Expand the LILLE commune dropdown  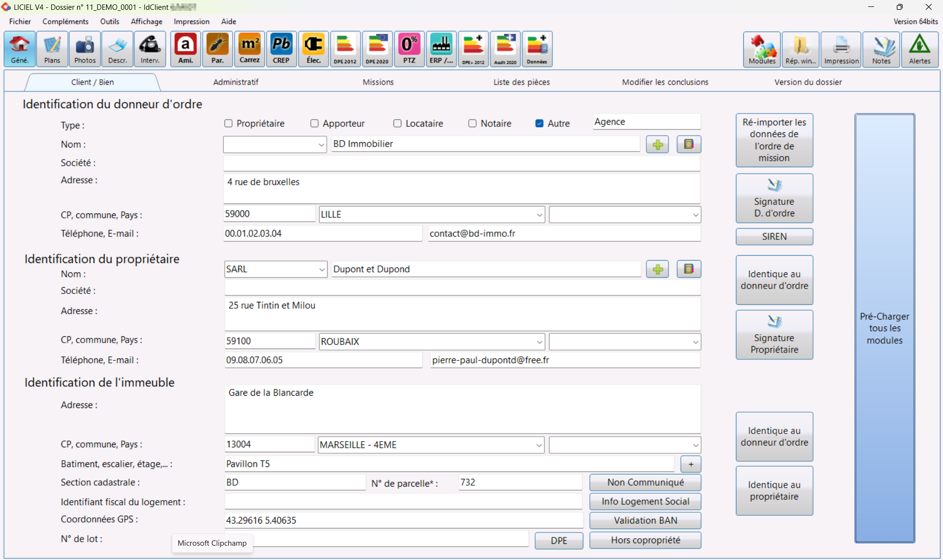click(x=539, y=215)
